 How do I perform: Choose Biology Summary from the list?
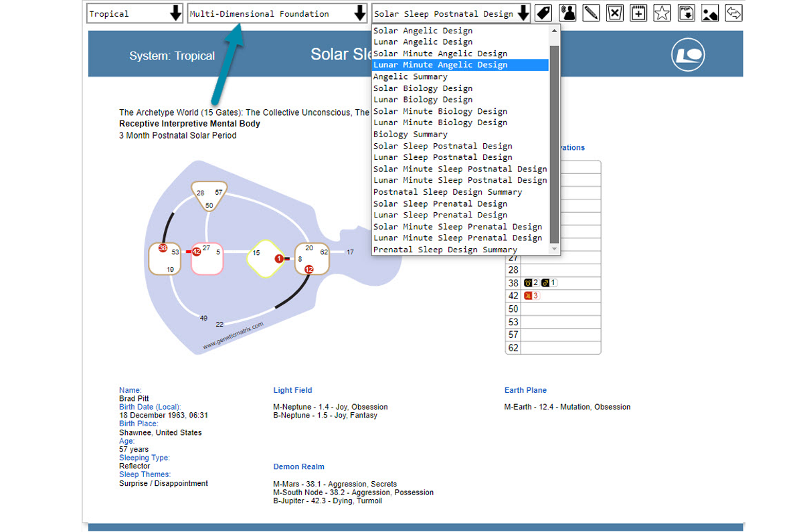coord(410,135)
